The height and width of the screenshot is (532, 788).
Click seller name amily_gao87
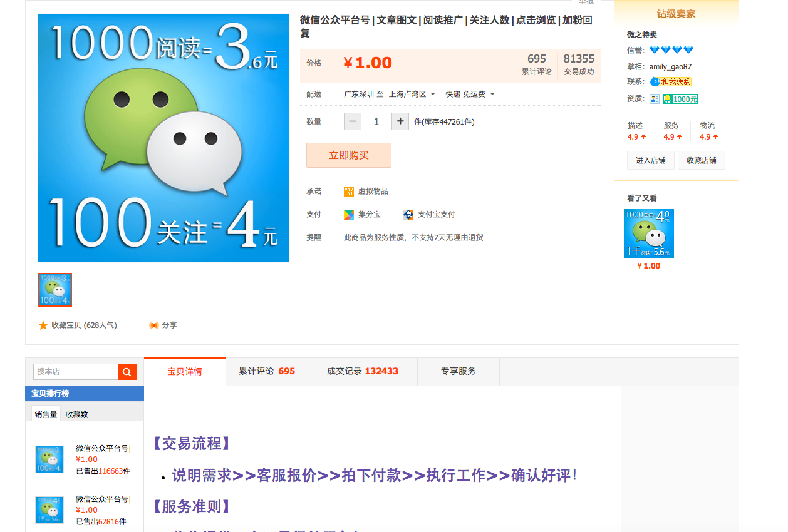(x=670, y=67)
